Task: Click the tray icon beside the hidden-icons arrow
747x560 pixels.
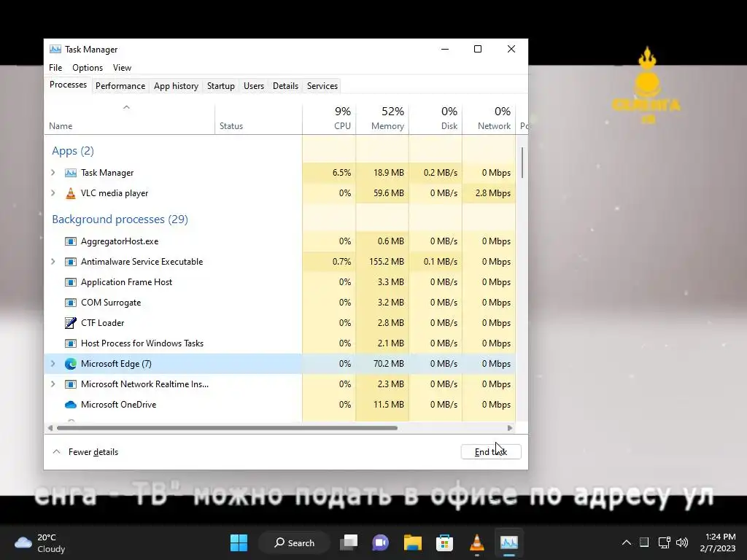Action: [x=644, y=542]
